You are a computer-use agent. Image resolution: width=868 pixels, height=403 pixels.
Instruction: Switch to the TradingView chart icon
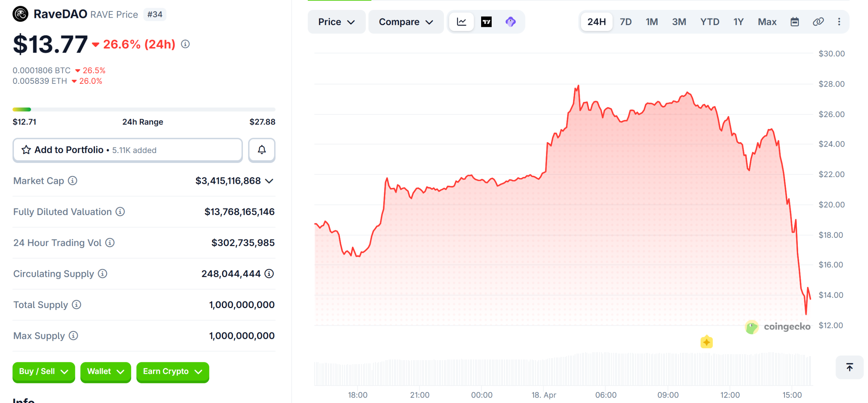point(486,21)
